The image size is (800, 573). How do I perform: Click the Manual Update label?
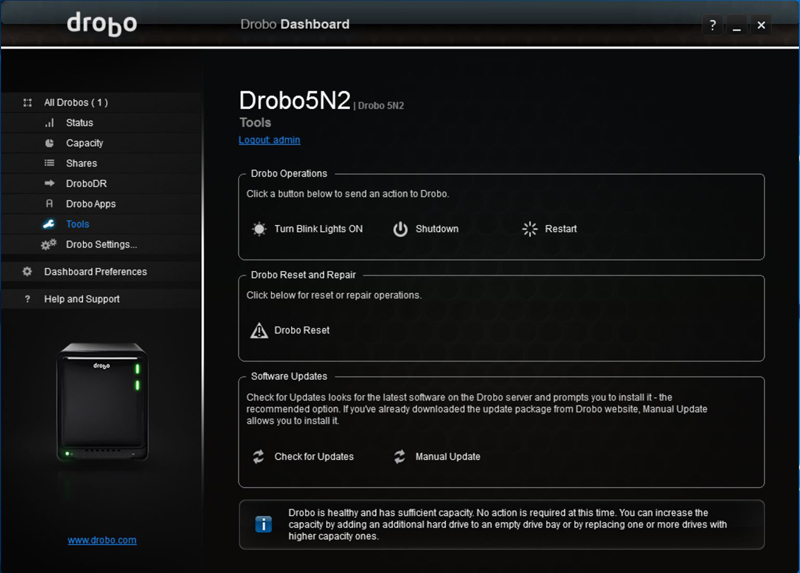(447, 457)
